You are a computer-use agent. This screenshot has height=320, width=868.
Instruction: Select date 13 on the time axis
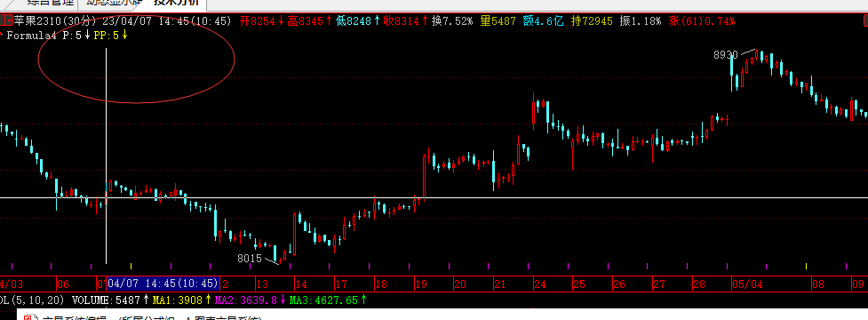point(262,284)
